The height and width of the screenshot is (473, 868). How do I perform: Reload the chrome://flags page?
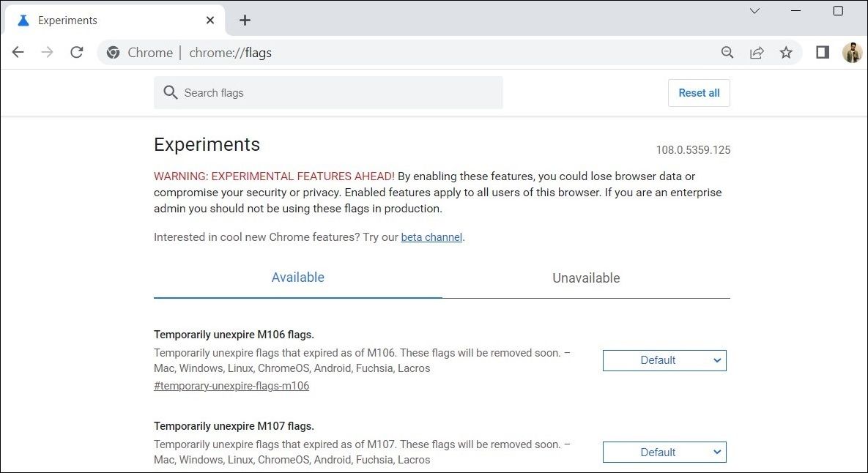click(76, 53)
